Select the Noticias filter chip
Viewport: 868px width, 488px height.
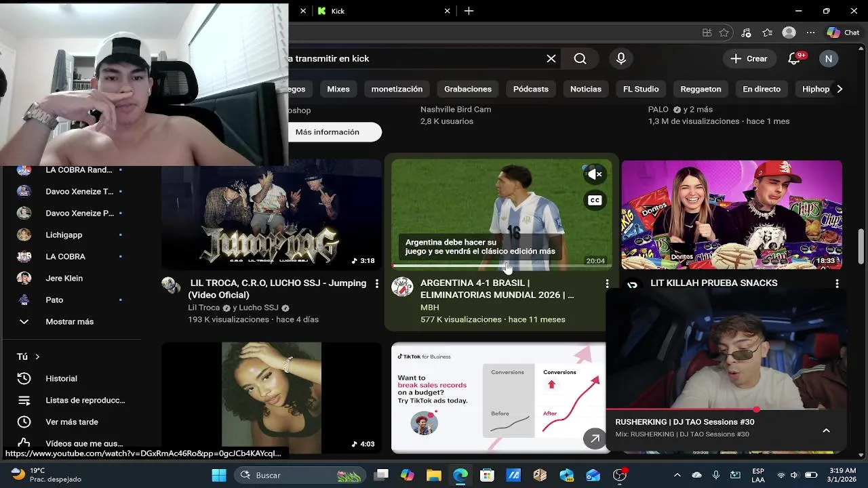[x=586, y=89]
